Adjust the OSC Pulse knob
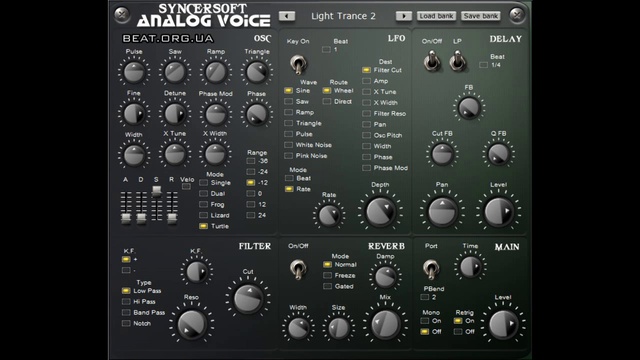 coord(134,72)
